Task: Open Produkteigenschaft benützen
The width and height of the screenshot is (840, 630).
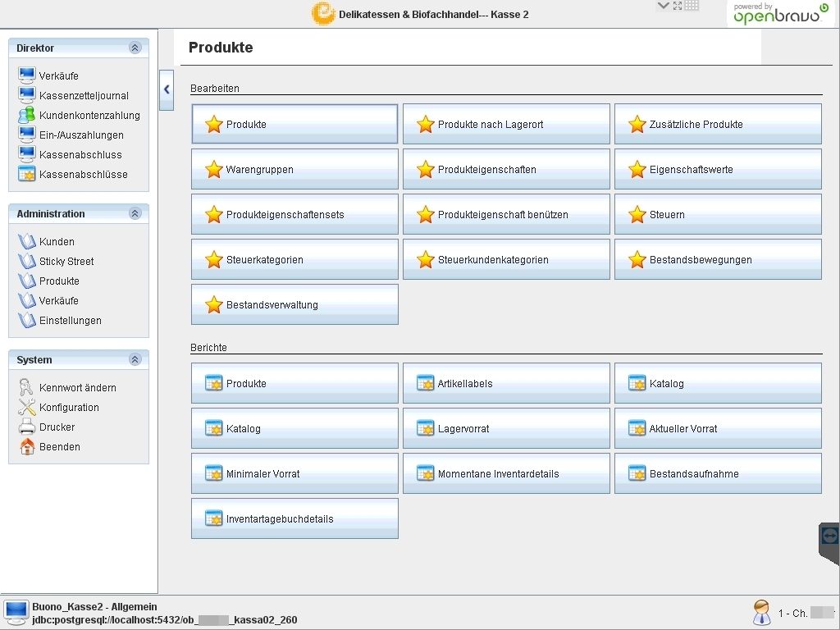Action: pos(506,214)
